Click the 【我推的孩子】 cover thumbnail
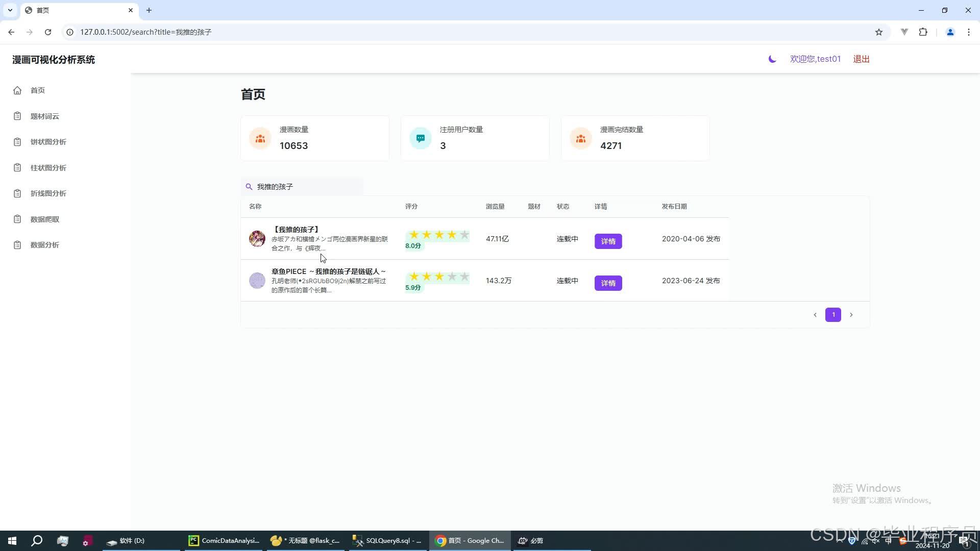 (257, 239)
